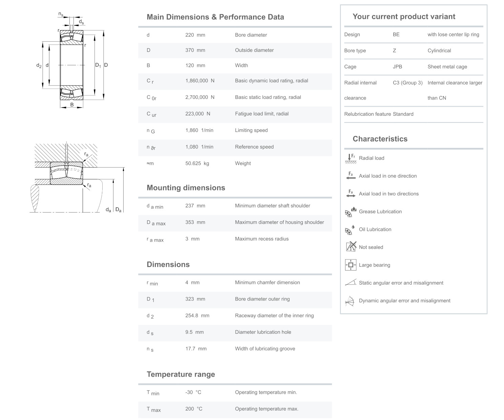Click the Axial load in two directions icon
Viewport: 504px width, 420px height.
350,194
